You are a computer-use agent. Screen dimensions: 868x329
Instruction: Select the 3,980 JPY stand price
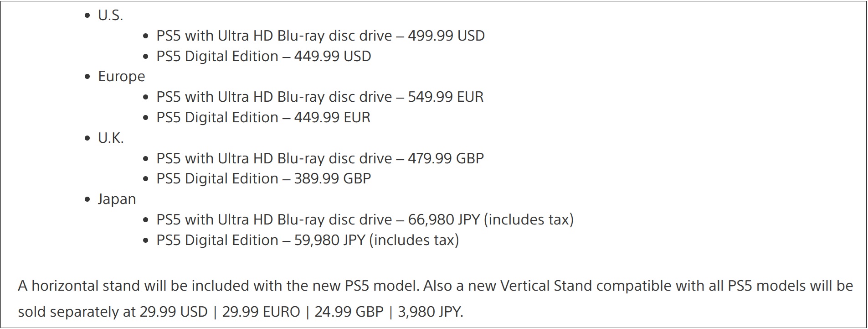coord(430,312)
